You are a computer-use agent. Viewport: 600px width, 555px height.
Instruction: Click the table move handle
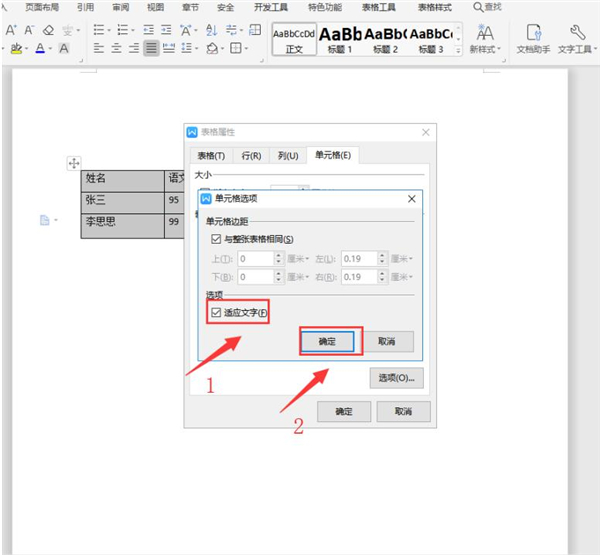pyautogui.click(x=74, y=162)
